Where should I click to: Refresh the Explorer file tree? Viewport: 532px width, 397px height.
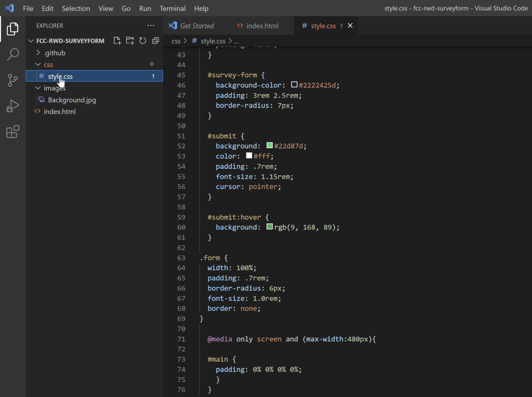[x=142, y=41]
